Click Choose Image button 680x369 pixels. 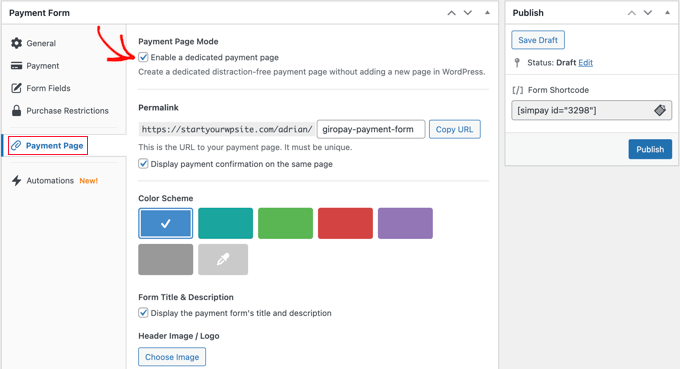point(172,357)
